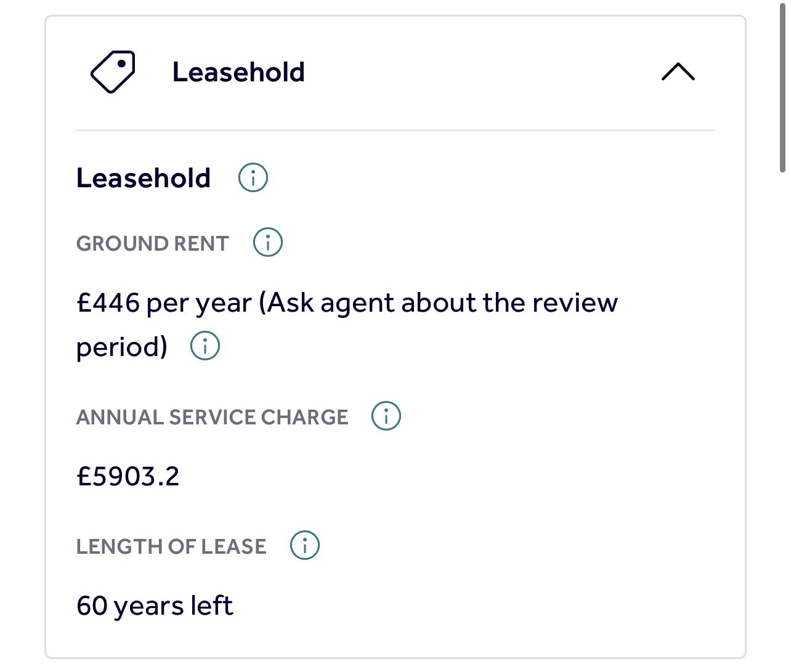Show Annual Service Charge info tooltip
This screenshot has height=672, width=791.
(386, 416)
